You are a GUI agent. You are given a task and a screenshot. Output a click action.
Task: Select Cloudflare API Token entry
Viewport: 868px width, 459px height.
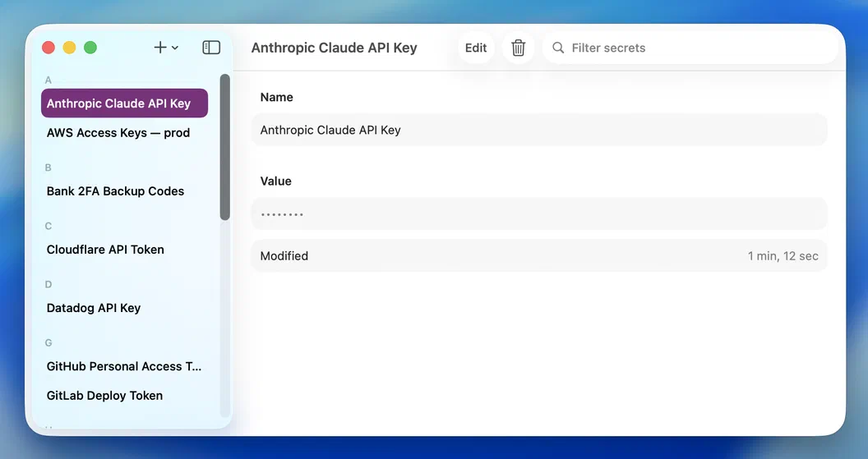tap(125, 250)
